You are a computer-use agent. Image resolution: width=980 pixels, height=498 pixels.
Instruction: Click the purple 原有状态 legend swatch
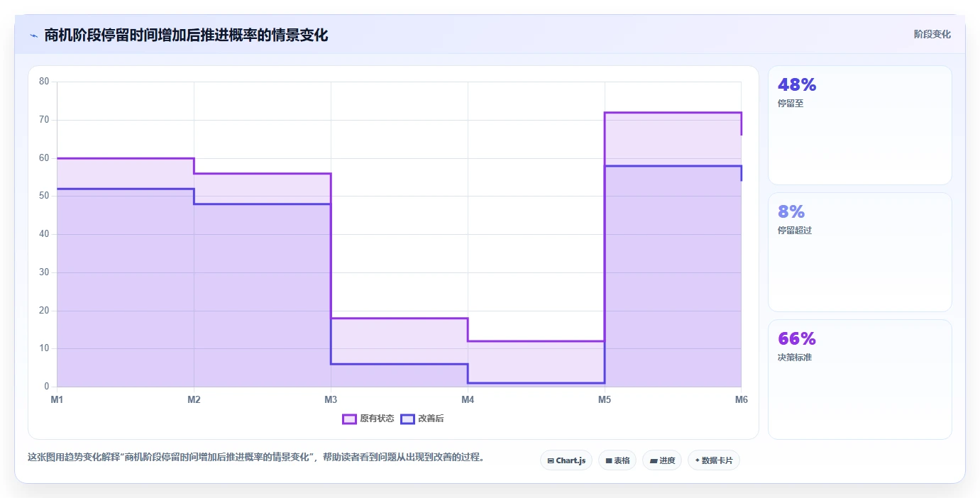(349, 419)
